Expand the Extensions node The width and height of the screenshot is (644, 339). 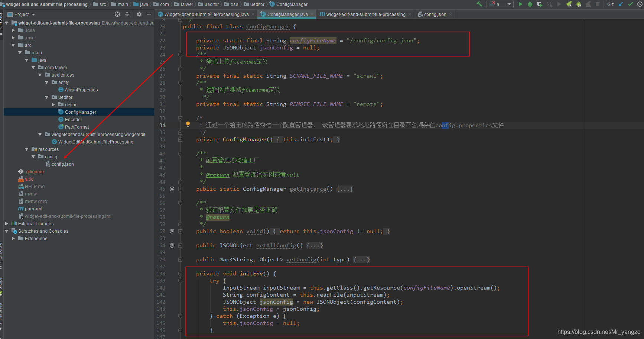13,238
